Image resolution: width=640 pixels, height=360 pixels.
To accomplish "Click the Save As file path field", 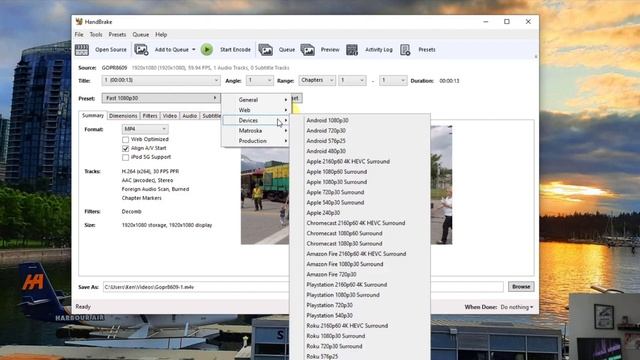I will 303,287.
